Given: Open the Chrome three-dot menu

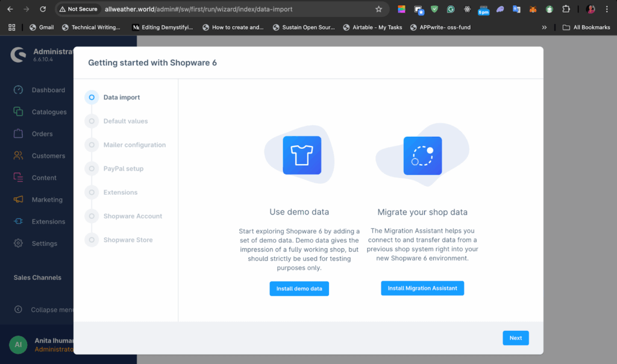Looking at the screenshot, I should (x=607, y=9).
